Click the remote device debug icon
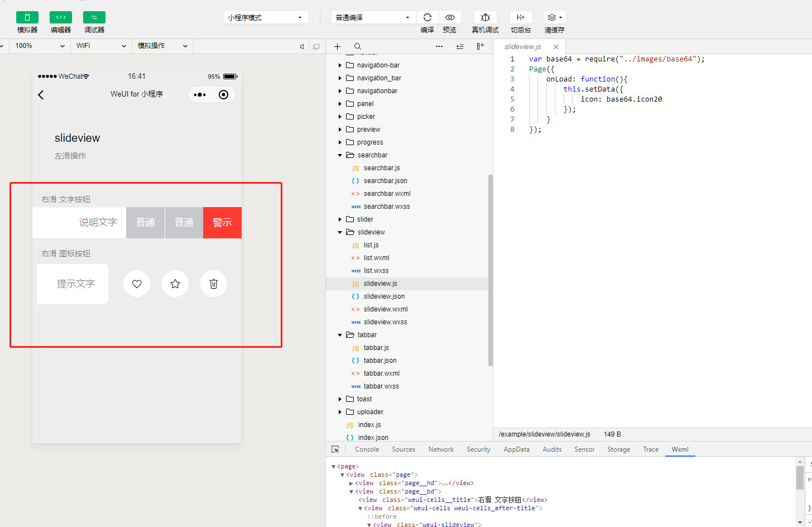 [485, 17]
